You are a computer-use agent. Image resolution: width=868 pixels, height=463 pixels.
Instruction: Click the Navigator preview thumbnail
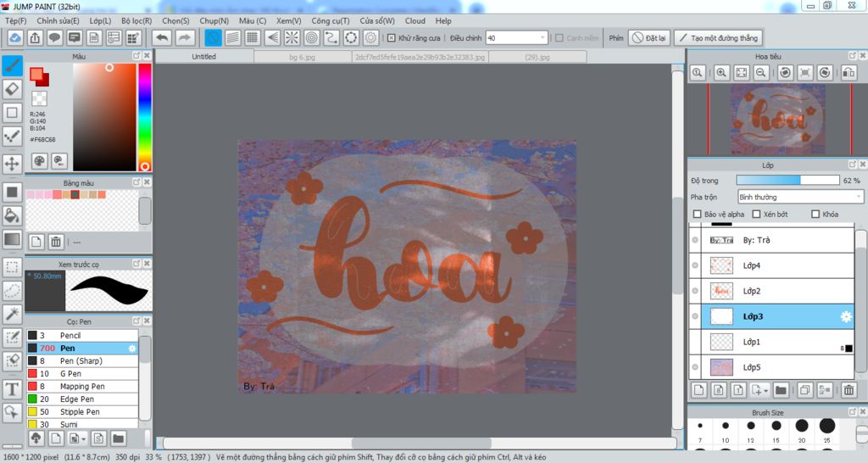[x=778, y=119]
